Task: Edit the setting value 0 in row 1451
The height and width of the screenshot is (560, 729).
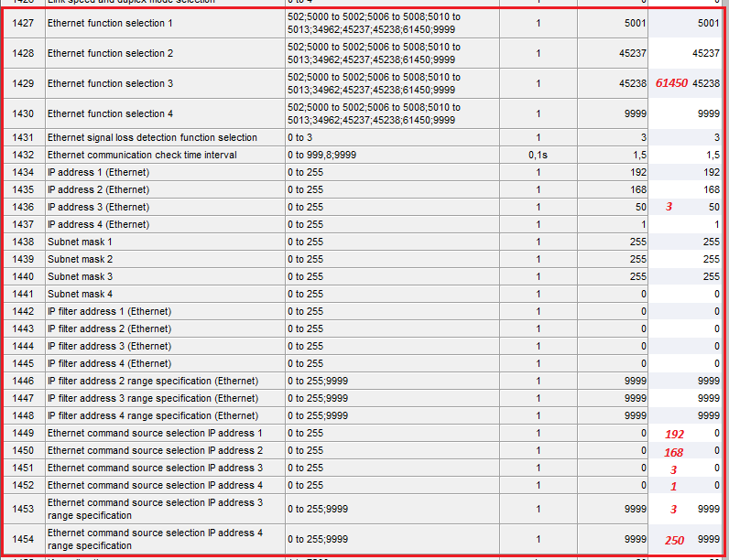Action: point(685,468)
